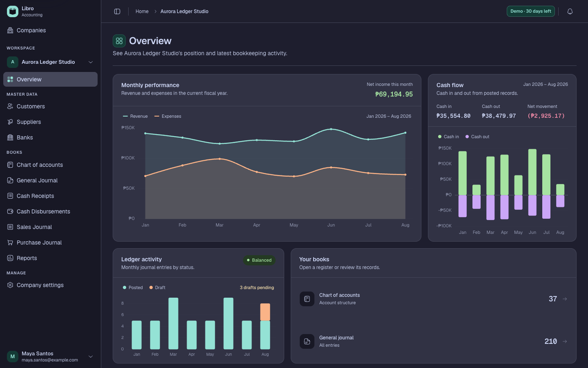Click the August orange draft bar segment
The image size is (588, 368).
coord(265,312)
